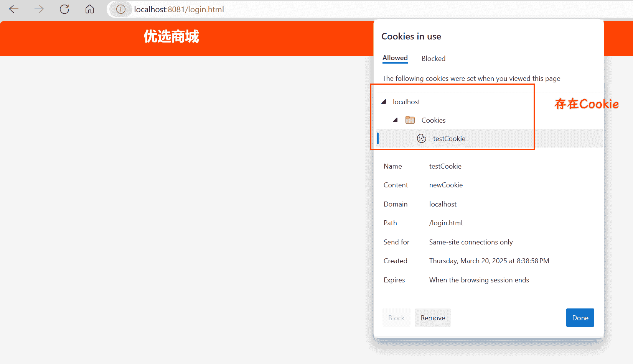Click the site information icon in address bar

click(x=120, y=9)
